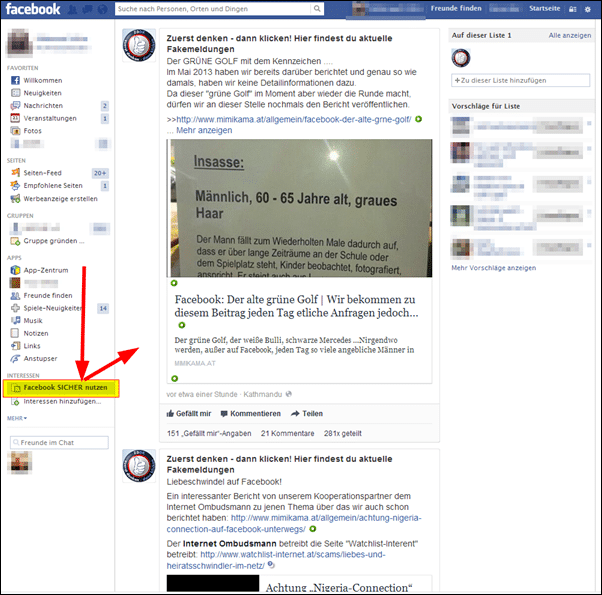Click the Interessen hinzufügen icon
The image size is (602, 595).
[x=15, y=402]
